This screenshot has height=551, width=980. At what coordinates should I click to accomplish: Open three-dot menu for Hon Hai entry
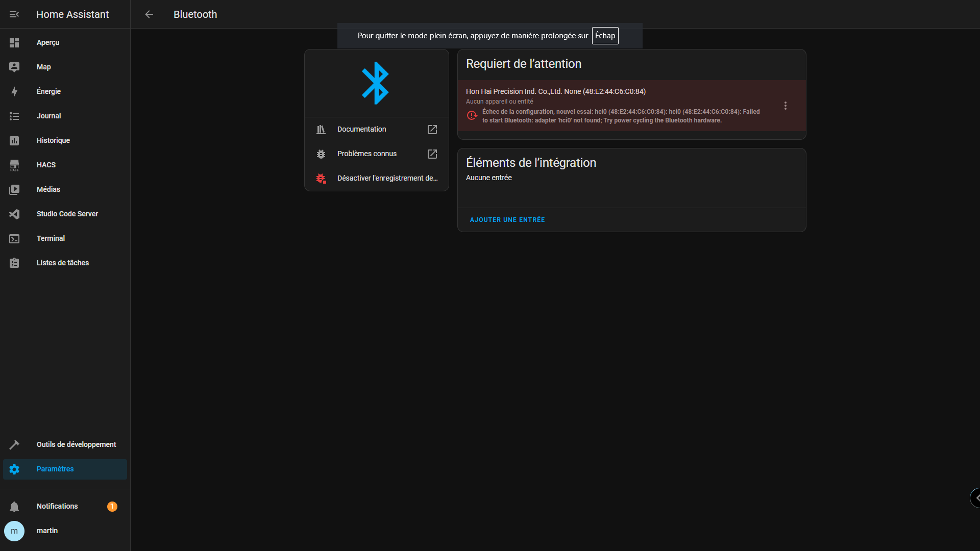tap(786, 106)
